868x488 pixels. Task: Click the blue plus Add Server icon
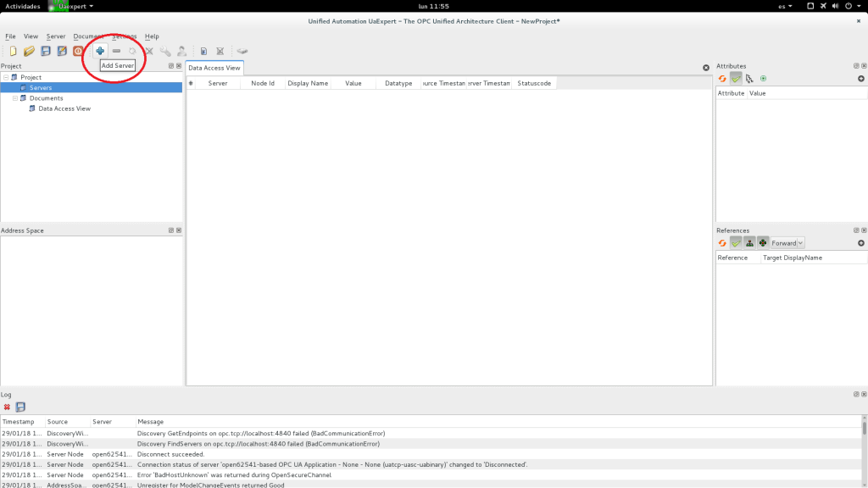tap(100, 51)
